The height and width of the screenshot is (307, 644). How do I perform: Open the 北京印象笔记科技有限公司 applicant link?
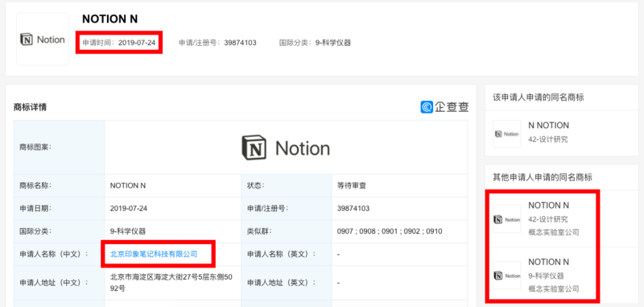pyautogui.click(x=154, y=254)
